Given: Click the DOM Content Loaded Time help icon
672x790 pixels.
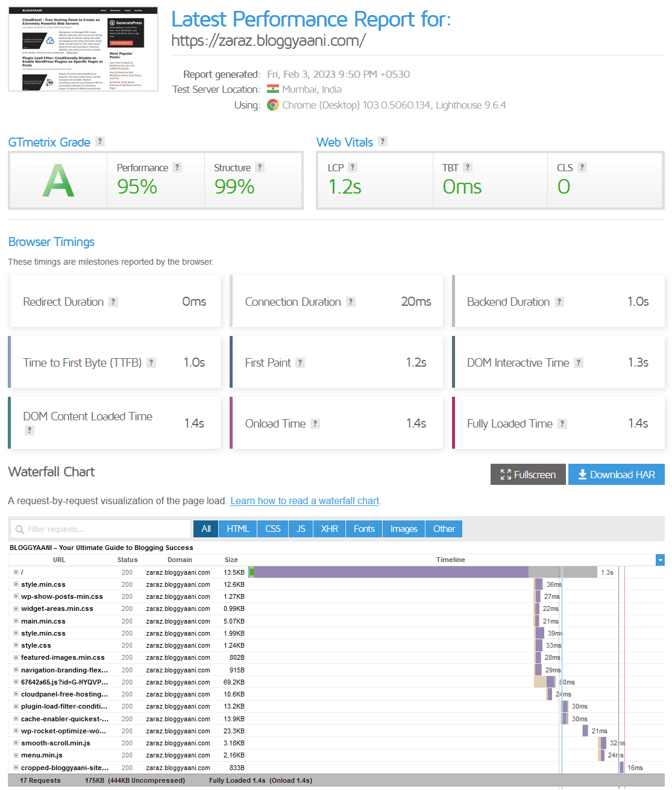Looking at the screenshot, I should click(x=29, y=430).
